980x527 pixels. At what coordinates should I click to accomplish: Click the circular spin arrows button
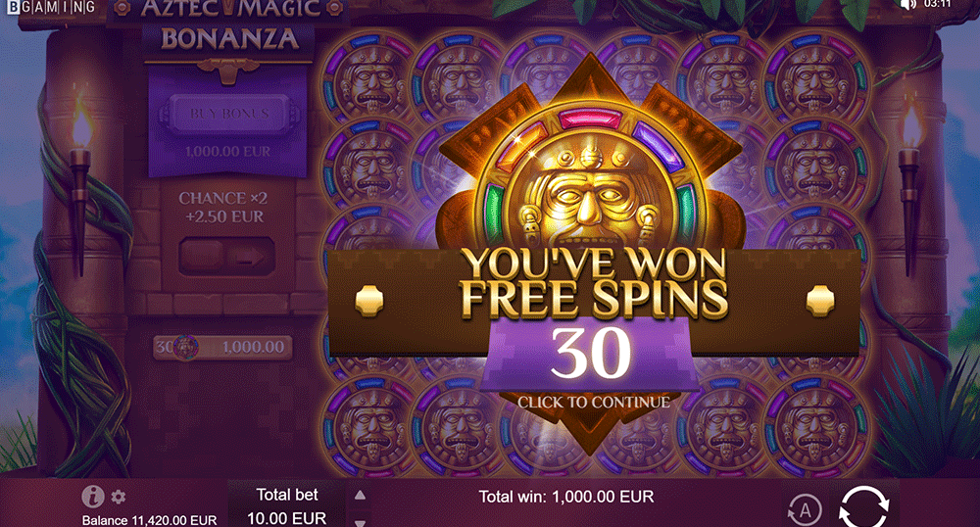click(863, 507)
